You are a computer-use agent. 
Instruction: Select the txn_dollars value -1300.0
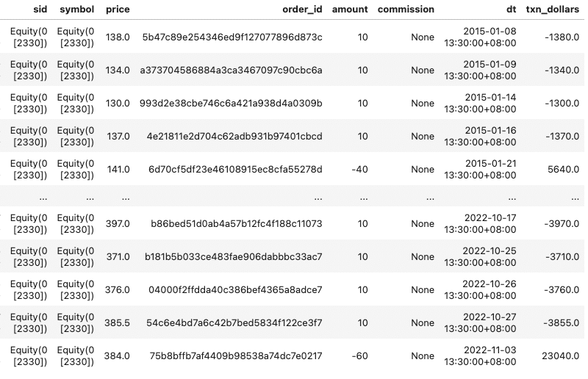click(562, 103)
